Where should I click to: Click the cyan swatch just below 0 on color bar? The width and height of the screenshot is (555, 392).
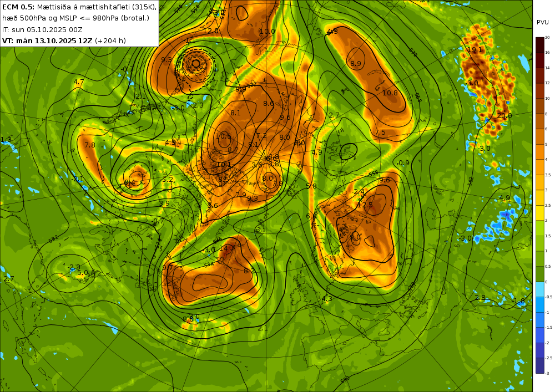pos(540,289)
